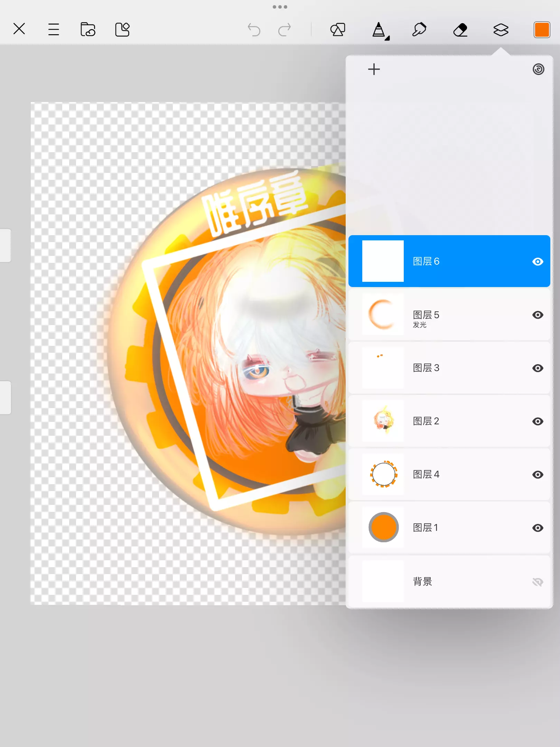Click the 图层 1 layer name

[426, 528]
